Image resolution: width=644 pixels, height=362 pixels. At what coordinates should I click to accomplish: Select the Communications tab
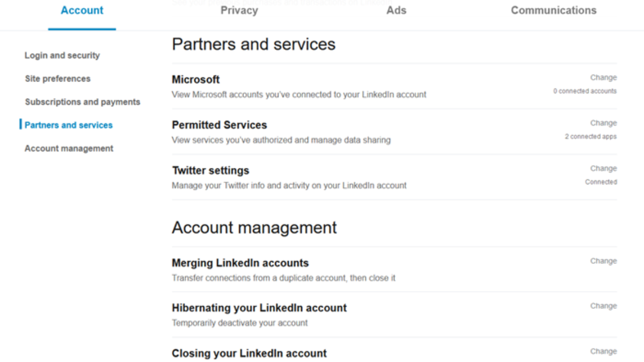[x=553, y=10]
